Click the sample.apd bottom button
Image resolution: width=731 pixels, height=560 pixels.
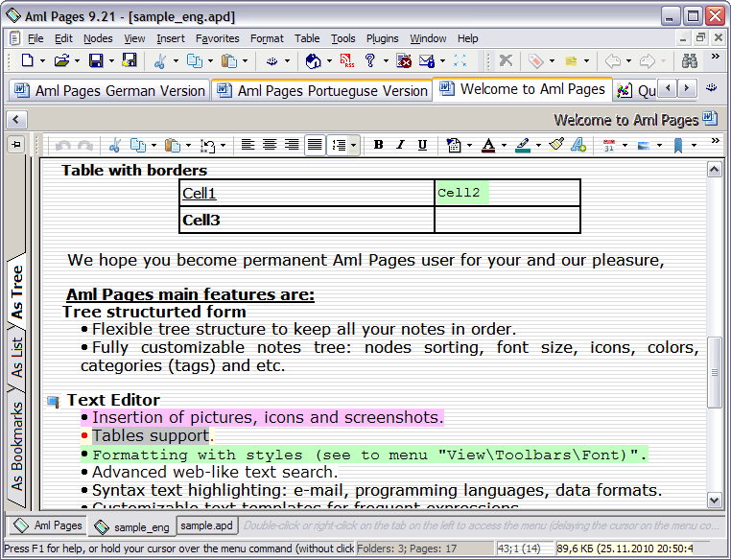(x=206, y=525)
